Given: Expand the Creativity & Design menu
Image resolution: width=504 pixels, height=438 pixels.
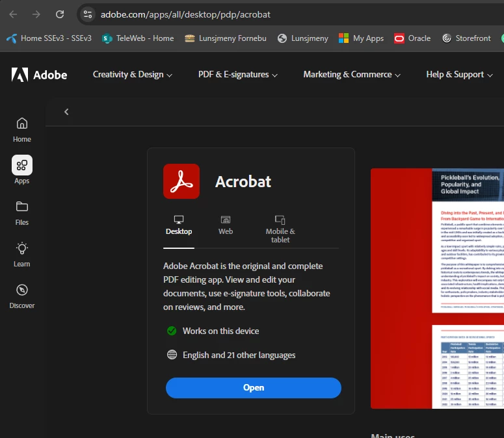Looking at the screenshot, I should (133, 75).
